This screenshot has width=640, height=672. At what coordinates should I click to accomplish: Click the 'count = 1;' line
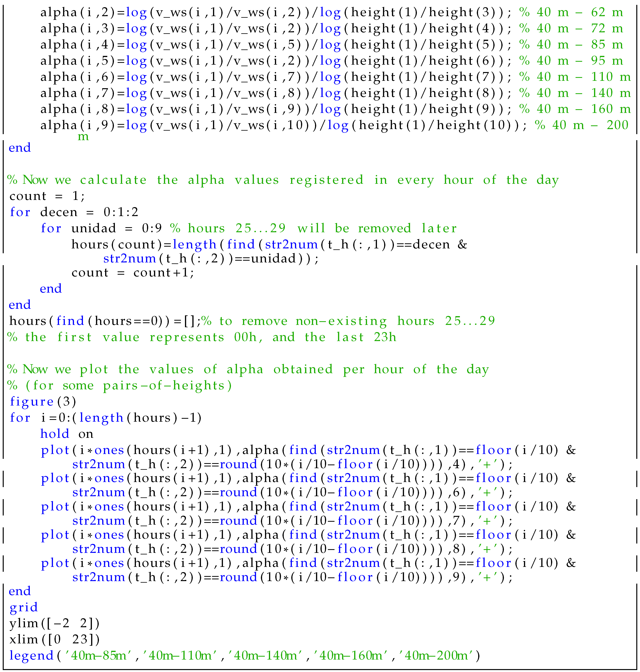47,196
